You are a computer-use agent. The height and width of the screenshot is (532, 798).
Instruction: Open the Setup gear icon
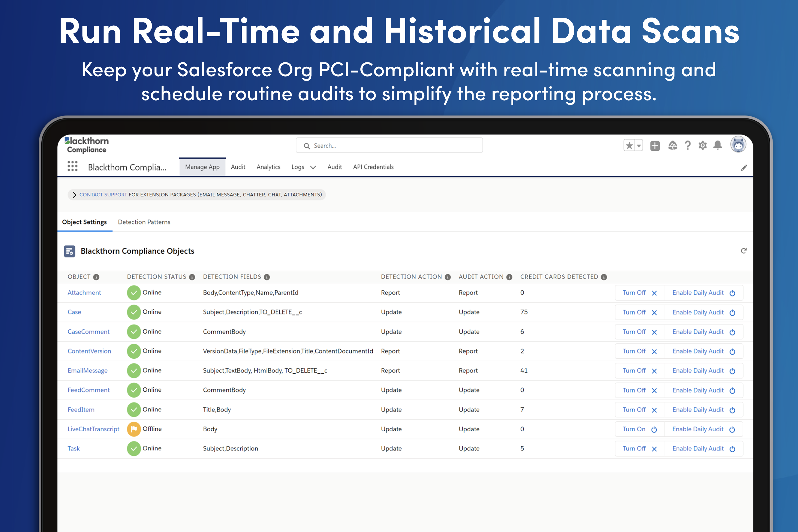(703, 146)
